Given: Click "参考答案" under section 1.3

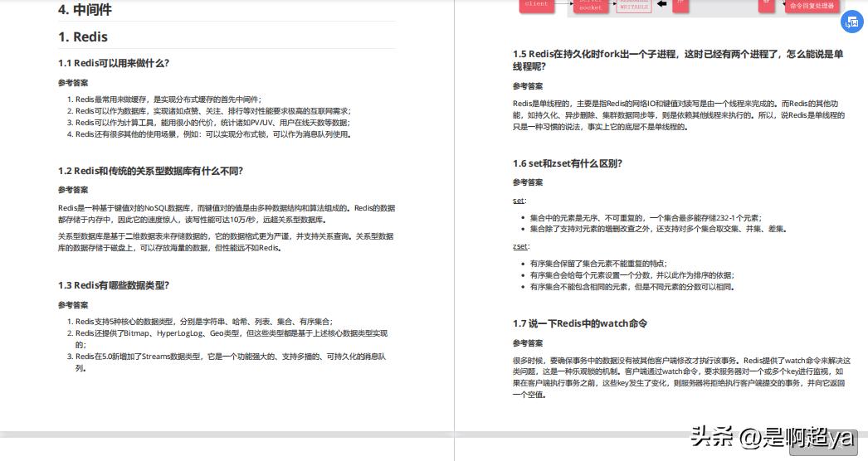Looking at the screenshot, I should click(73, 305).
